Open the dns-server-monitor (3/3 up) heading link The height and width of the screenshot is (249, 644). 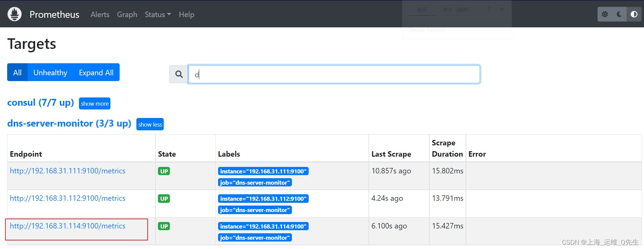[69, 123]
